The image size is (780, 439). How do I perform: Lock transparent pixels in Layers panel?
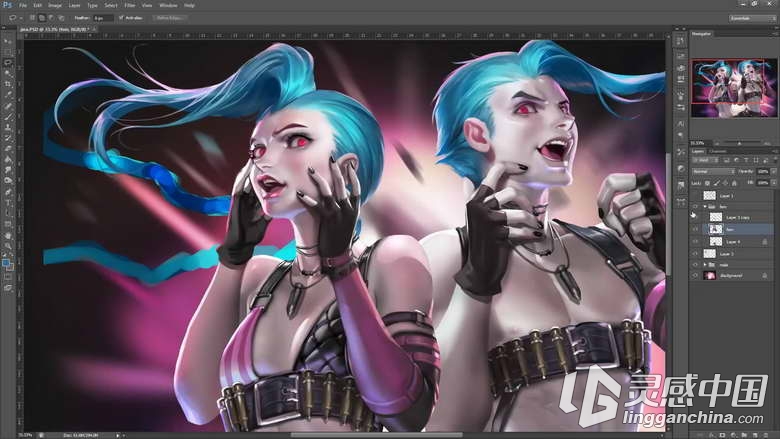(x=707, y=183)
